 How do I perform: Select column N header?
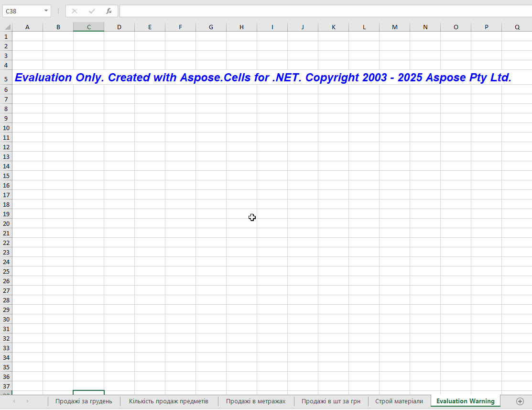425,27
